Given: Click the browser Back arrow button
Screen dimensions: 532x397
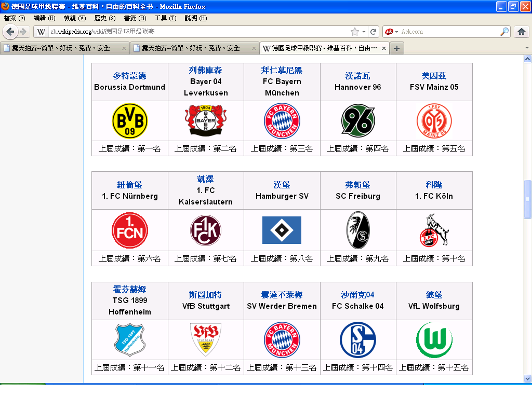Looking at the screenshot, I should pyautogui.click(x=10, y=32).
